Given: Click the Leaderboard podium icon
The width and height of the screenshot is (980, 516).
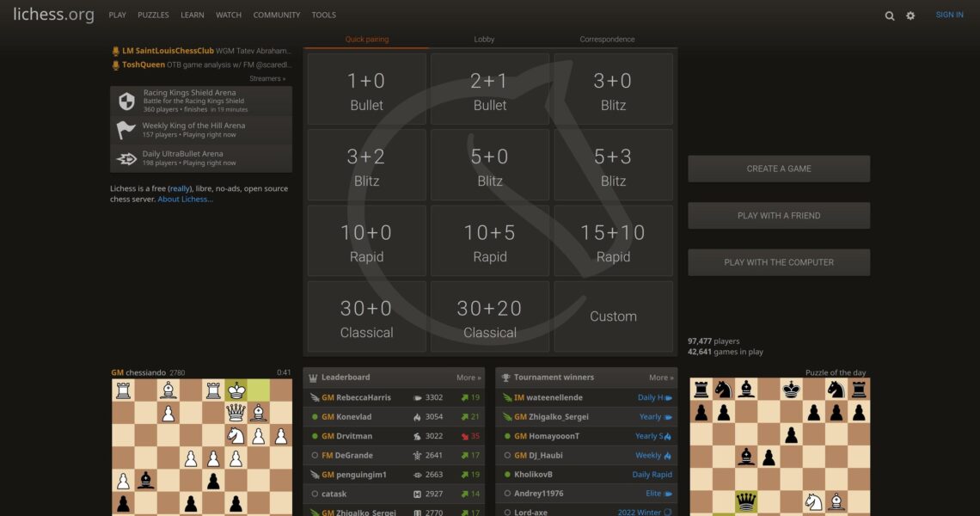Looking at the screenshot, I should (313, 378).
